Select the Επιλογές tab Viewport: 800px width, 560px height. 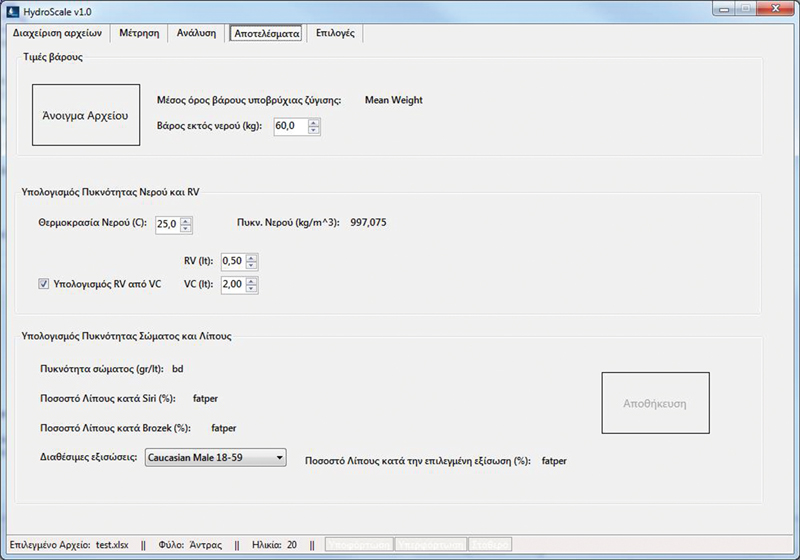(x=335, y=33)
